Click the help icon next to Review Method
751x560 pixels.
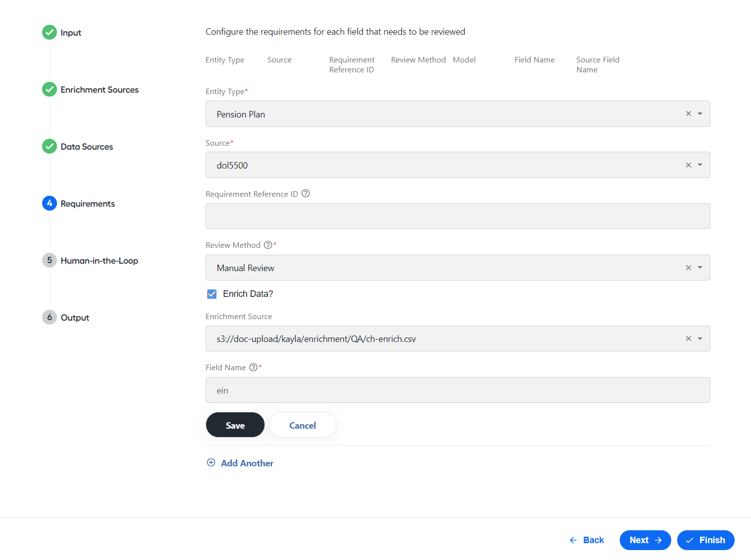268,245
